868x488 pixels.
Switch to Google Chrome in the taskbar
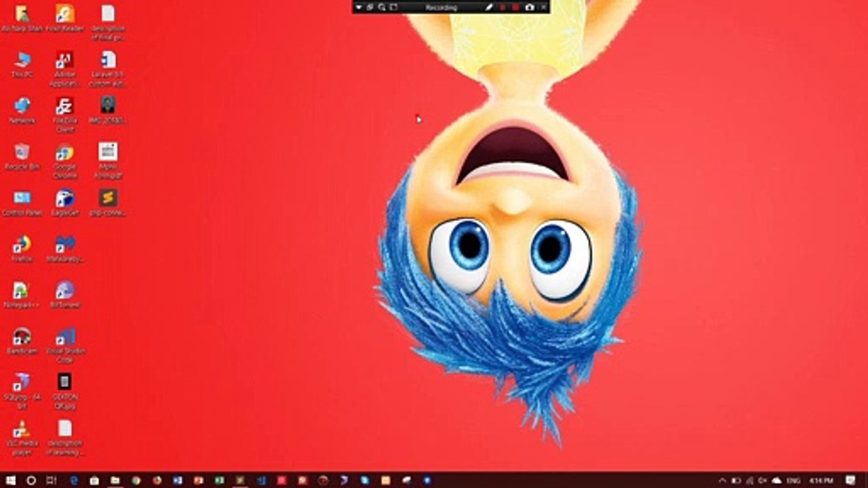[x=136, y=480]
